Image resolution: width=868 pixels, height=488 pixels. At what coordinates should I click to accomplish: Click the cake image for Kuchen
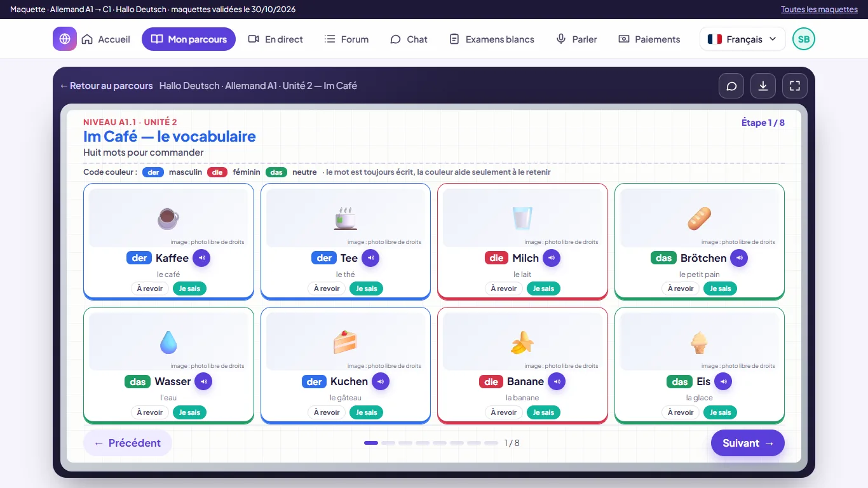click(x=345, y=342)
